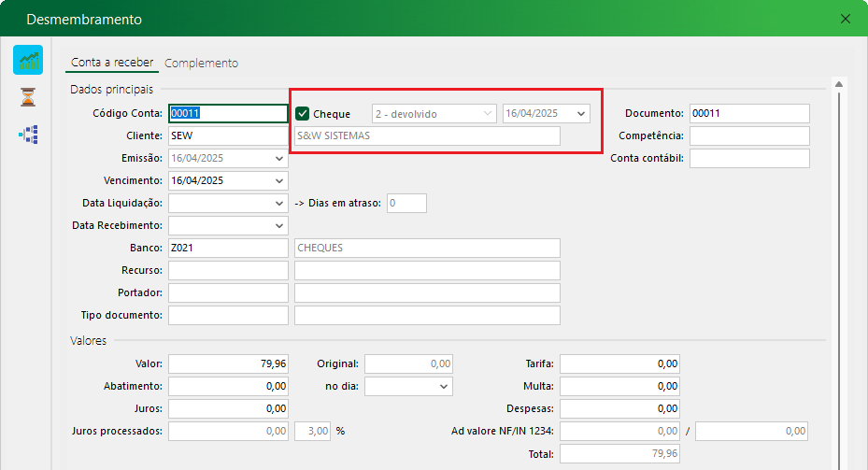Select the hourglass sidebar icon
This screenshot has width=868, height=470.
(x=28, y=97)
